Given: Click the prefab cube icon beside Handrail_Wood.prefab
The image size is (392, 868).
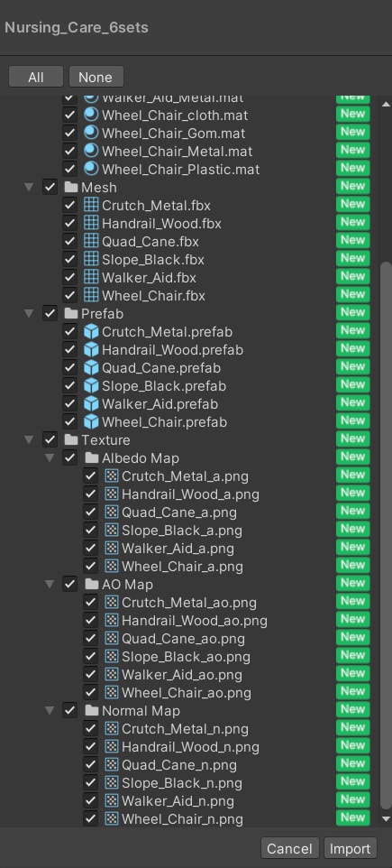Looking at the screenshot, I should [91, 349].
